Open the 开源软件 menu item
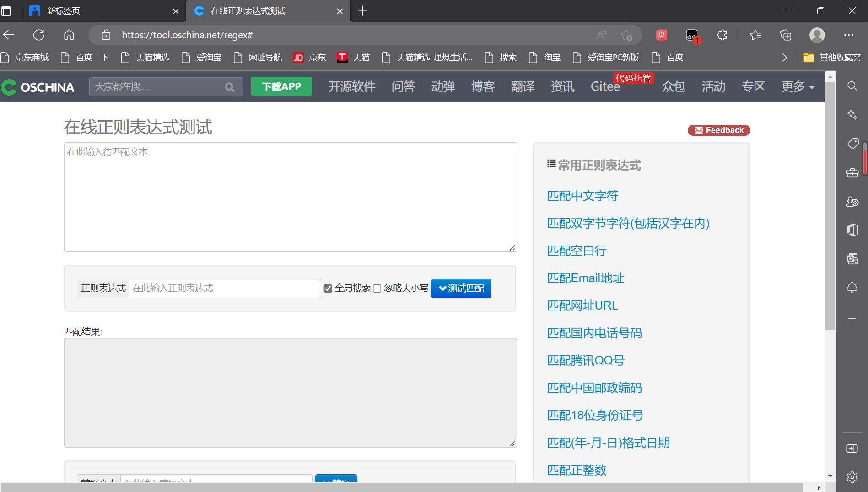This screenshot has height=492, width=868. coord(351,86)
